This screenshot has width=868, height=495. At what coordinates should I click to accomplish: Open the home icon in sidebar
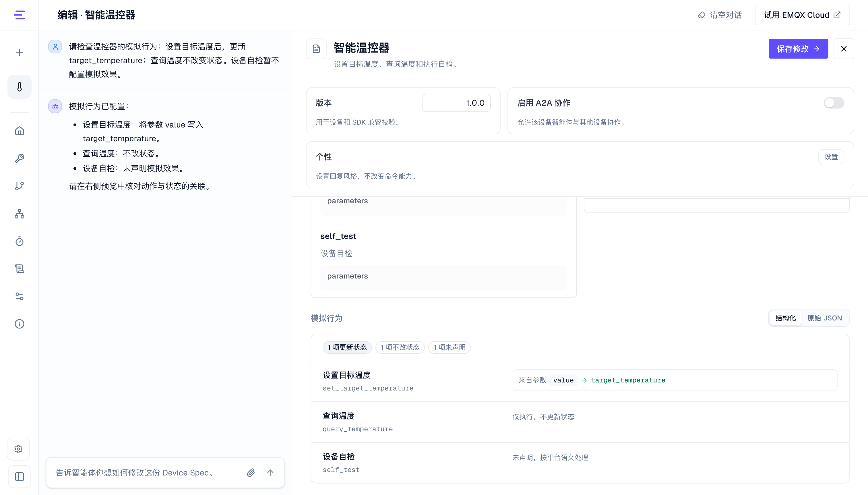point(19,131)
